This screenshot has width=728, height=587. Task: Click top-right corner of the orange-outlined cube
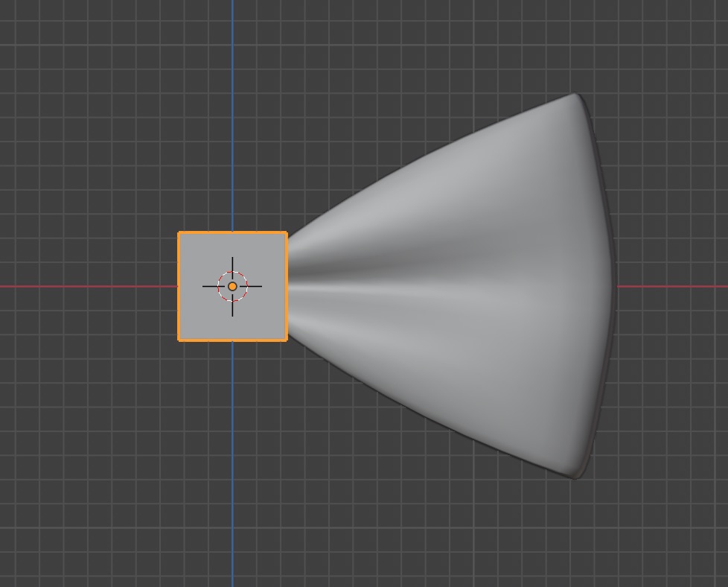tap(287, 233)
